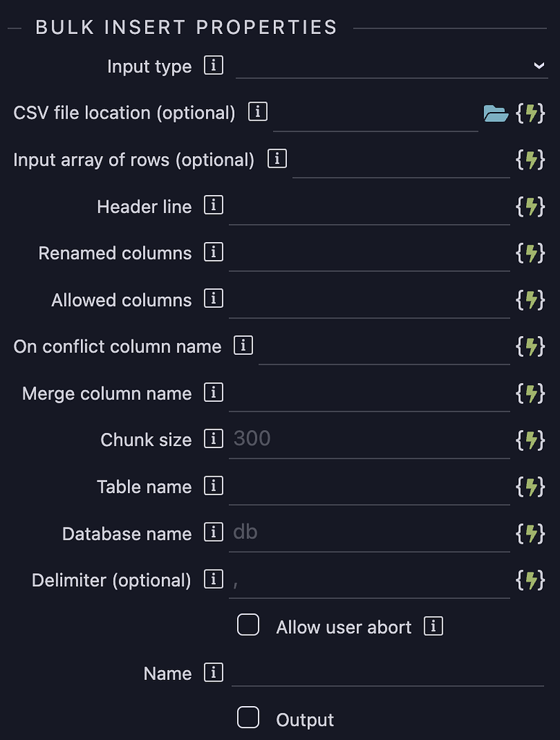The height and width of the screenshot is (740, 560).
Task: Check the Output checkbox
Action: coord(248,718)
